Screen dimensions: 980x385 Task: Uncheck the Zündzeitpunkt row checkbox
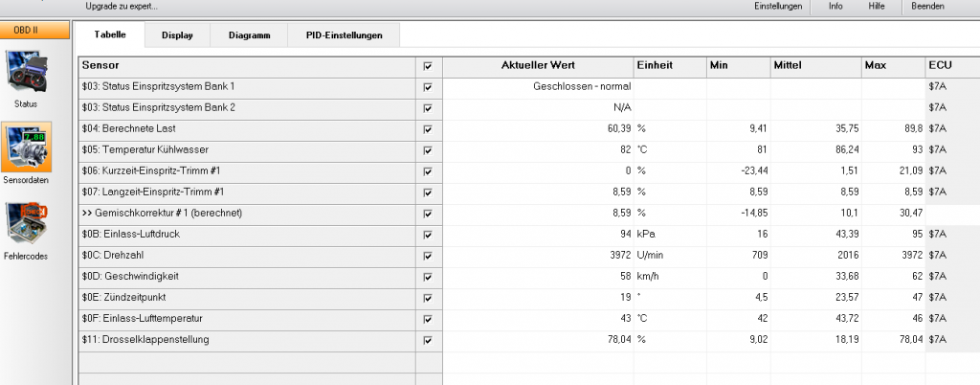coord(428,298)
